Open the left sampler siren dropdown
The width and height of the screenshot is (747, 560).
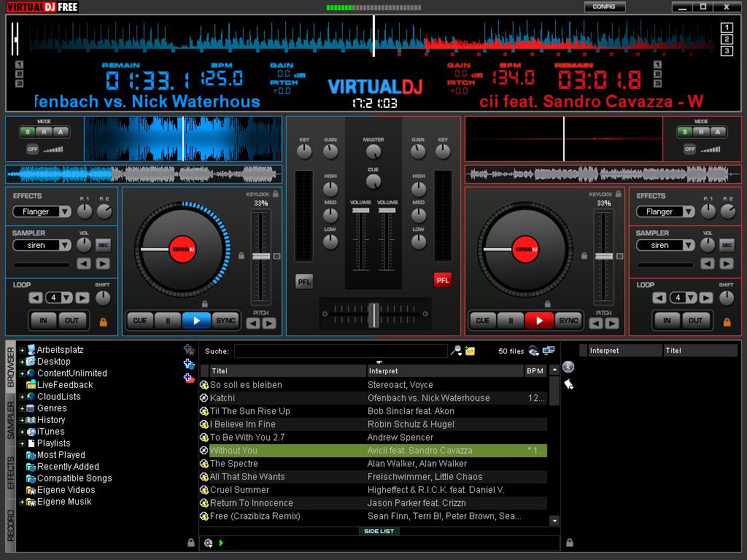click(65, 245)
